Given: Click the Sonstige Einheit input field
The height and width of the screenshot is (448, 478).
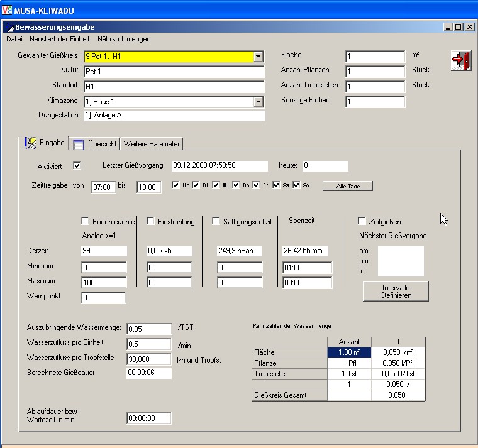Looking at the screenshot, I should (375, 102).
